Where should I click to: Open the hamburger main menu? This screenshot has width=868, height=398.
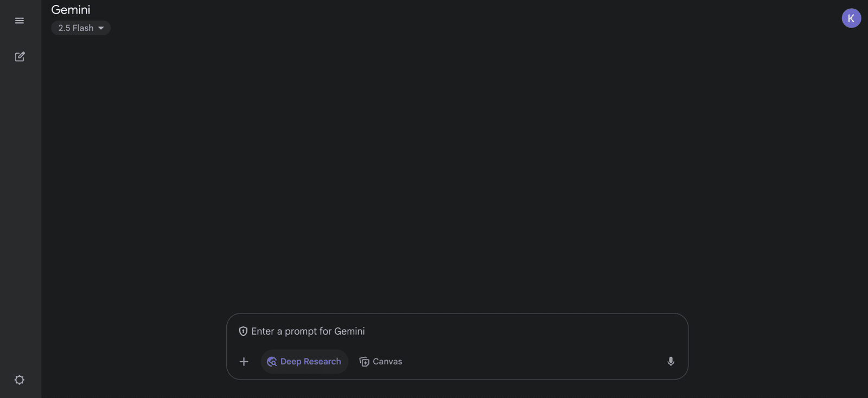20,21
